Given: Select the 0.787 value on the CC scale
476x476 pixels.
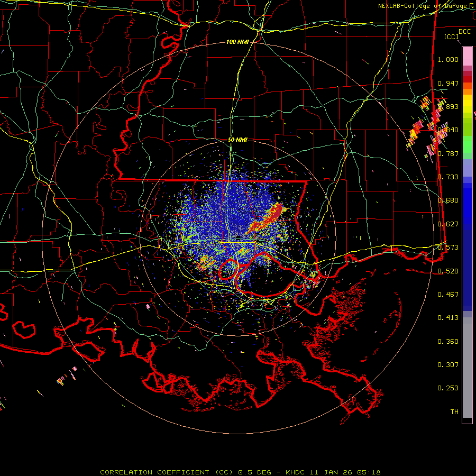Looking at the screenshot, I should (448, 153).
